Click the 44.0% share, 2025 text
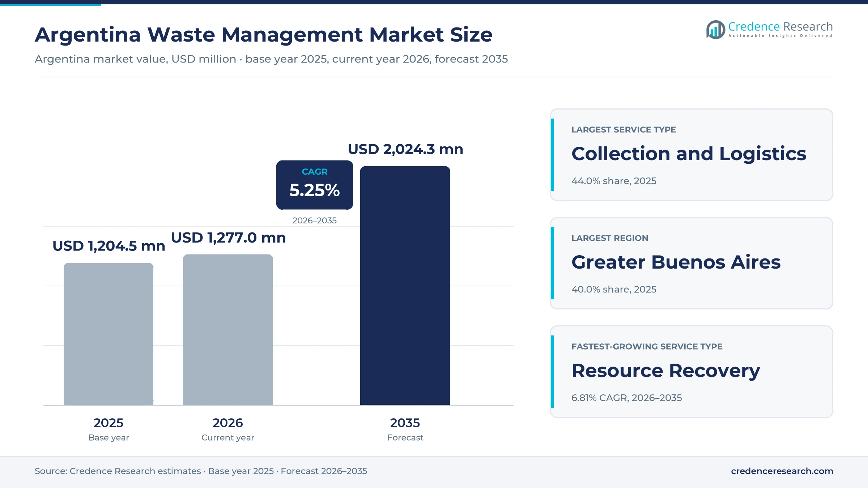This screenshot has height=488, width=868. [614, 181]
